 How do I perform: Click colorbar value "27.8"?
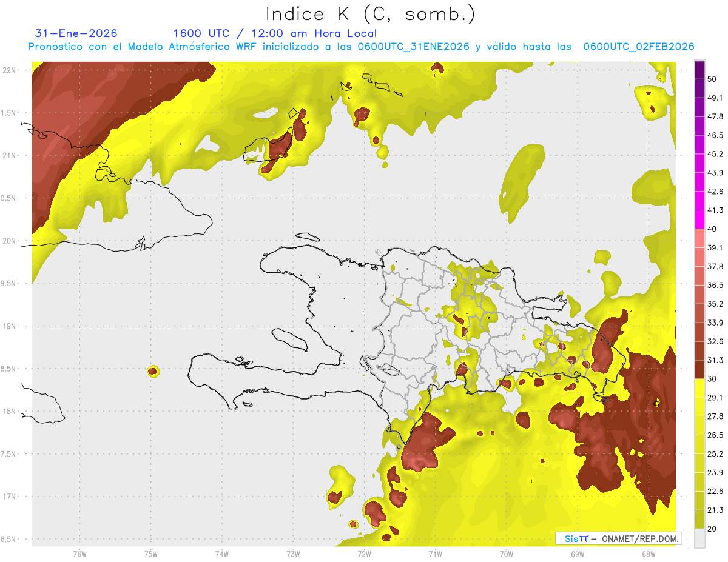pos(715,416)
